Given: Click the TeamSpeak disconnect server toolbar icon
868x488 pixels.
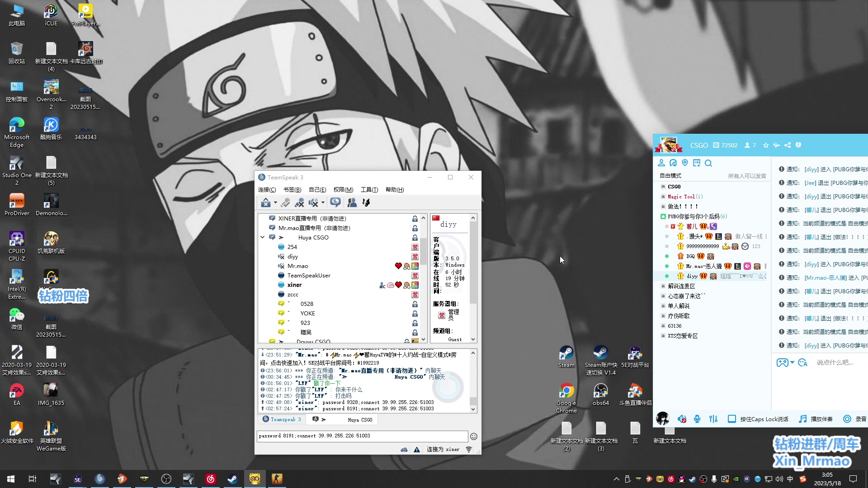Looking at the screenshot, I should click(265, 202).
